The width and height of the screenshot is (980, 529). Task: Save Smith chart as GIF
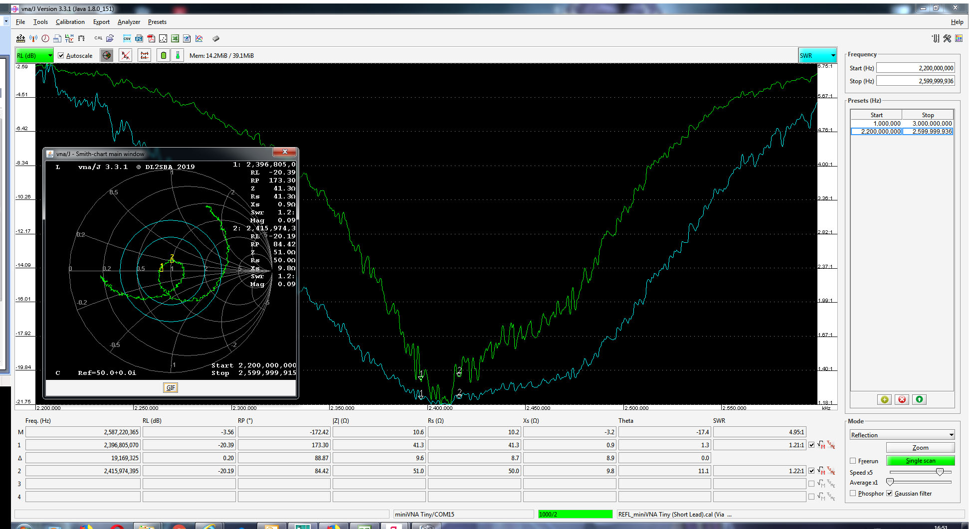point(171,387)
